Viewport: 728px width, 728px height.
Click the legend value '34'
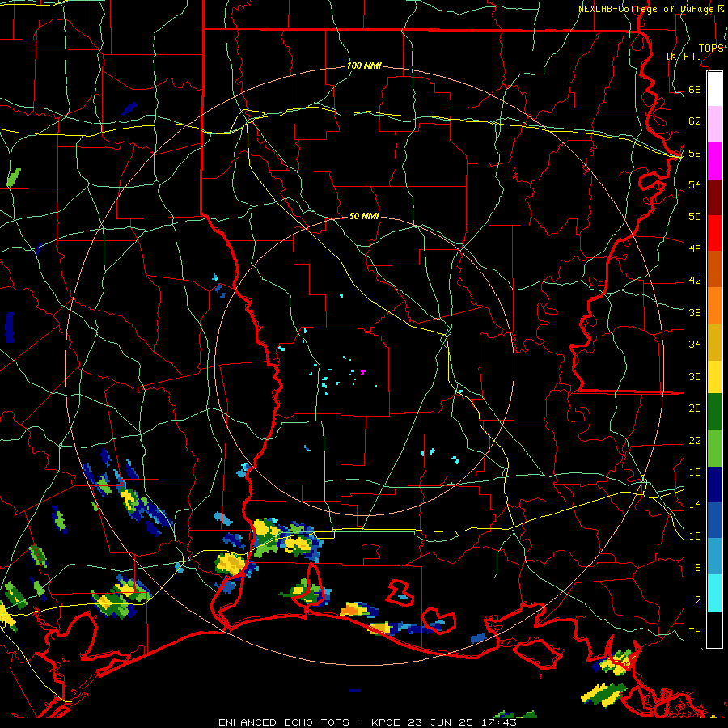coord(695,344)
